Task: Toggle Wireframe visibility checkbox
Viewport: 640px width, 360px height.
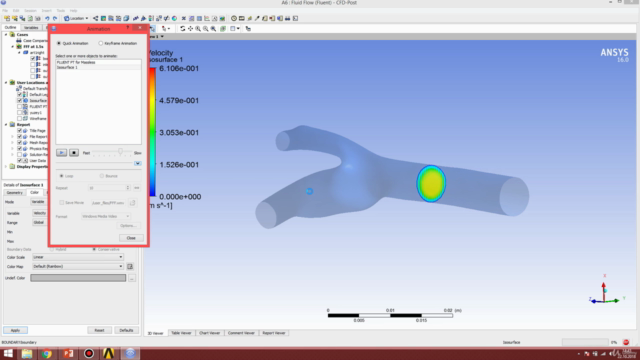Action: (19, 118)
